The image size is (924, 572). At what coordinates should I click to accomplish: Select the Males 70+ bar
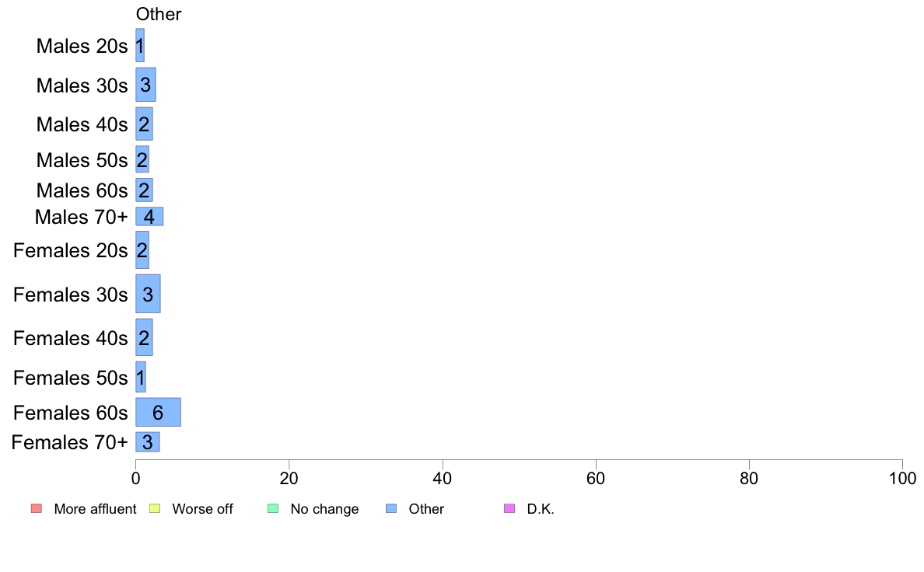[149, 216]
